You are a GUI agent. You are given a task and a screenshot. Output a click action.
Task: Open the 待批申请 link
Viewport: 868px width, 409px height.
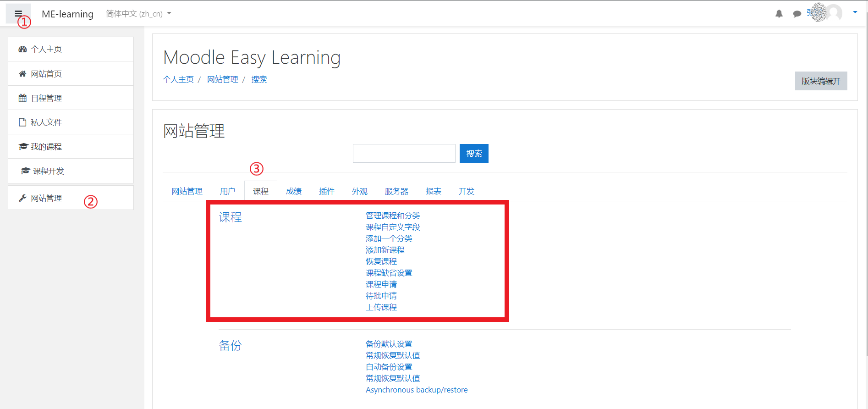381,296
